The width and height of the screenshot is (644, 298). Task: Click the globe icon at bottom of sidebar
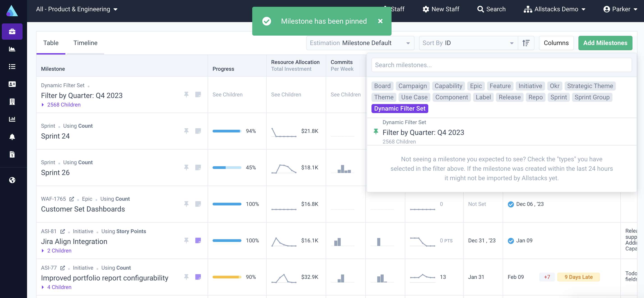coord(12,179)
